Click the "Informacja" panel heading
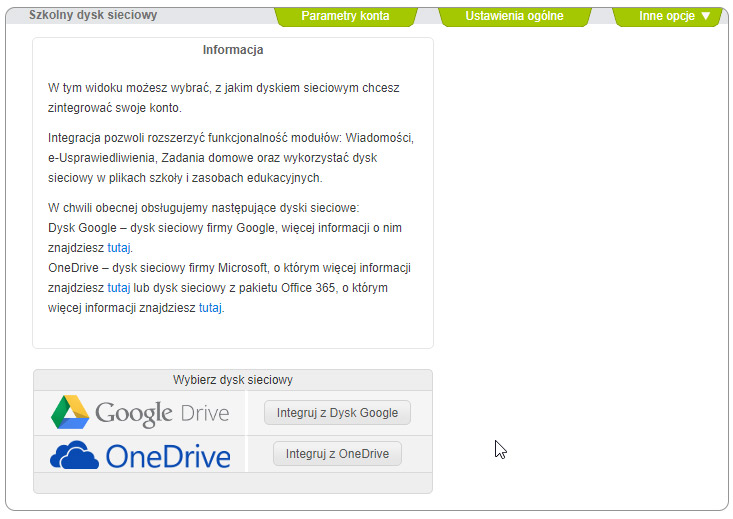This screenshot has height=519, width=733. 233,50
